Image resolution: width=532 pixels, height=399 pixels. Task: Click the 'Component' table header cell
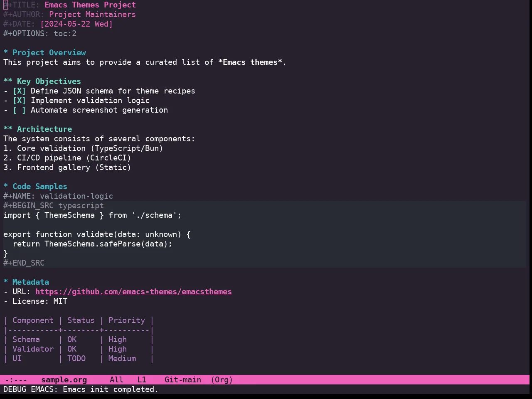[x=33, y=320]
